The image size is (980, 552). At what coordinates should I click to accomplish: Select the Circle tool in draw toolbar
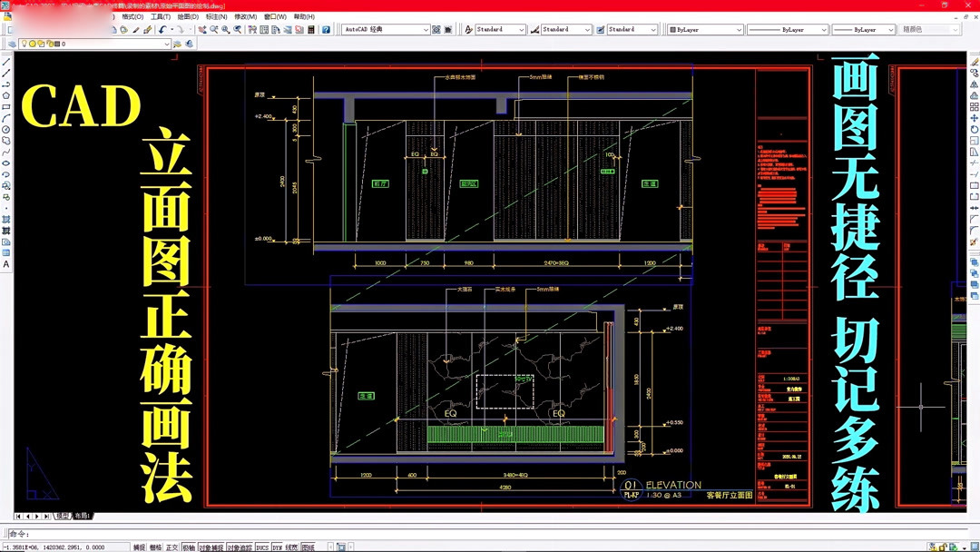(x=6, y=130)
